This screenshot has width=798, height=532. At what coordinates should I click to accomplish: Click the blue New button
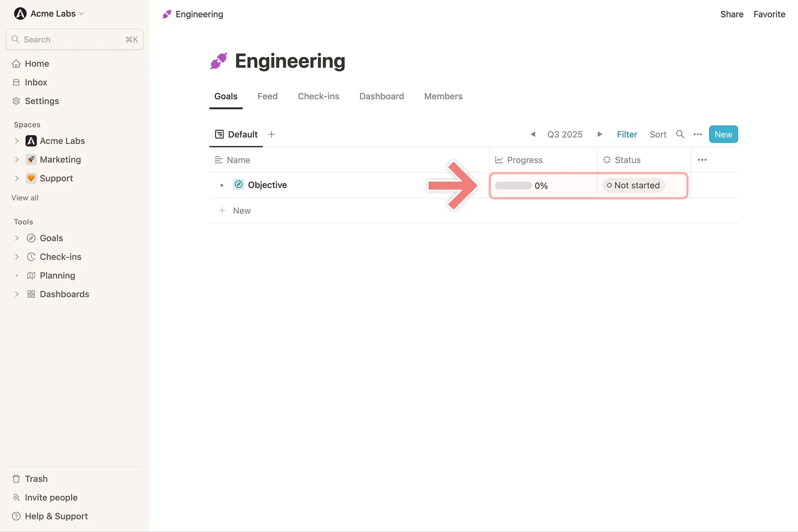[x=723, y=134]
